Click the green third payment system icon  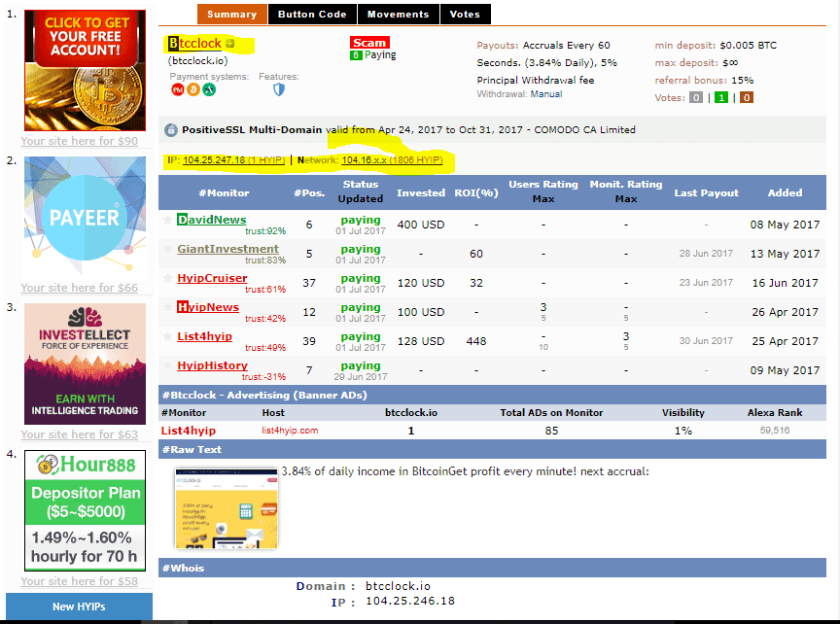pyautogui.click(x=209, y=90)
